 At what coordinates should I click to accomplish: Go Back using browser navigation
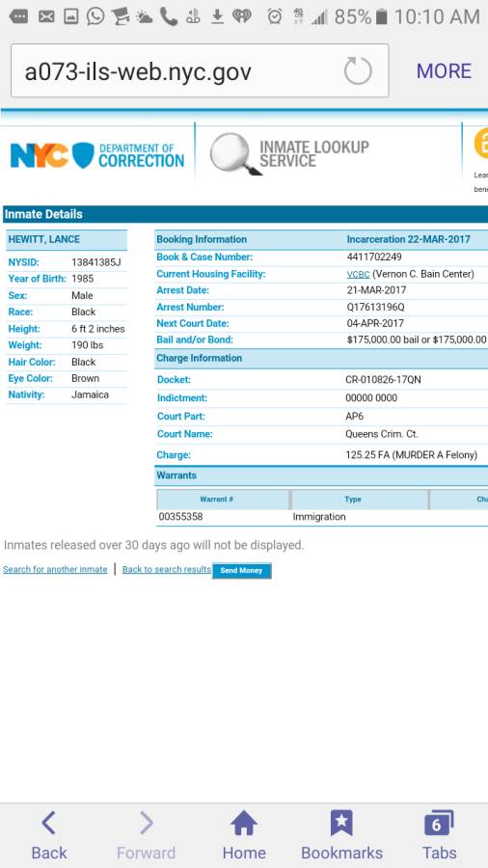(48, 835)
